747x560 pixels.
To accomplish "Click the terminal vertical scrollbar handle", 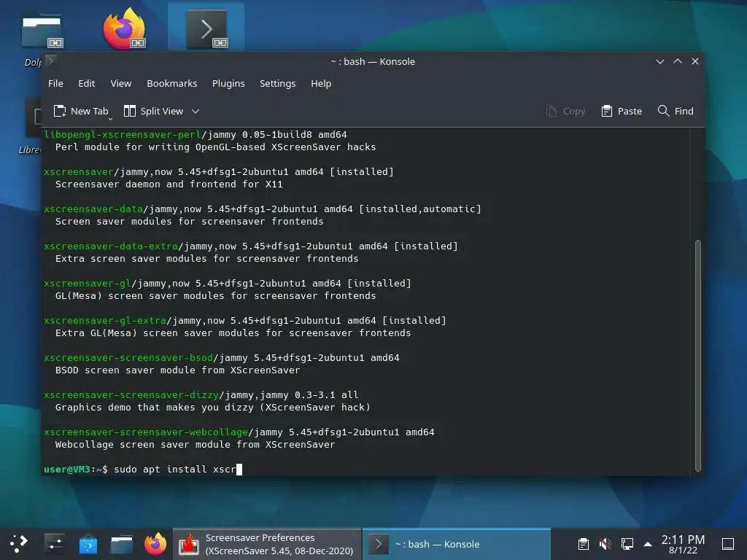I will pyautogui.click(x=698, y=355).
